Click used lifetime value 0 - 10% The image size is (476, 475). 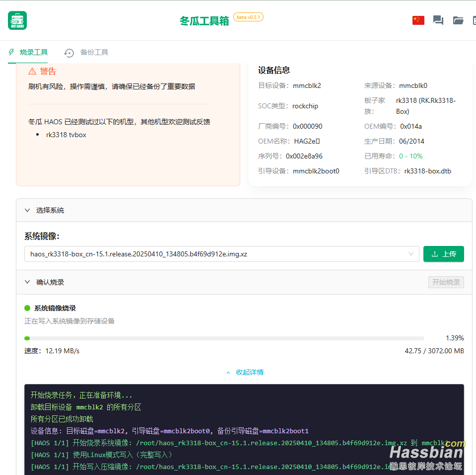pos(410,156)
